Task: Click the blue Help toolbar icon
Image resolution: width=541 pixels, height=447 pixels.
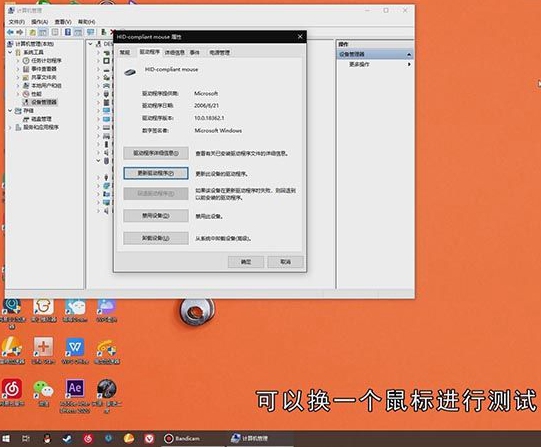Action: click(x=68, y=32)
